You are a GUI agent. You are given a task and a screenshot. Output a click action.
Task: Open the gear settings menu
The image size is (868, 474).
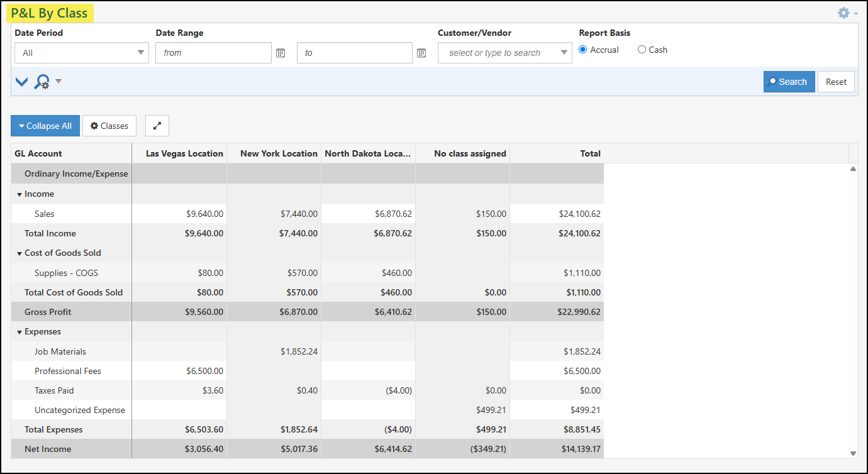pyautogui.click(x=847, y=13)
